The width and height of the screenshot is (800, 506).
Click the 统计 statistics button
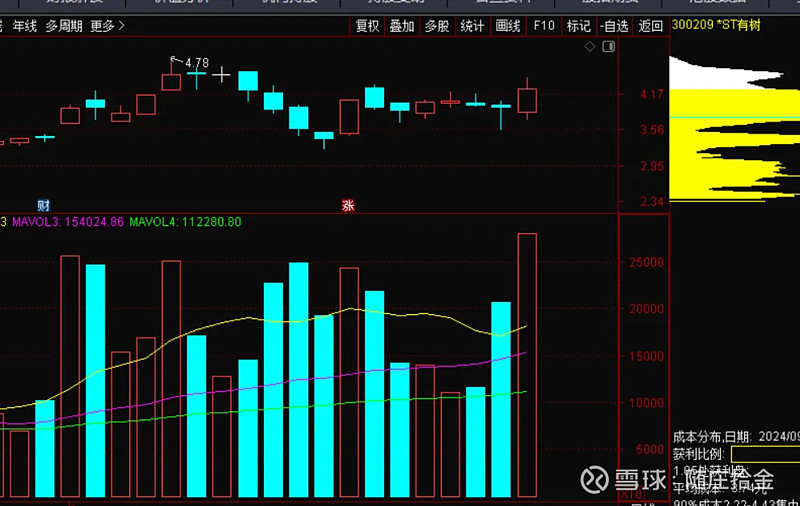pos(472,26)
